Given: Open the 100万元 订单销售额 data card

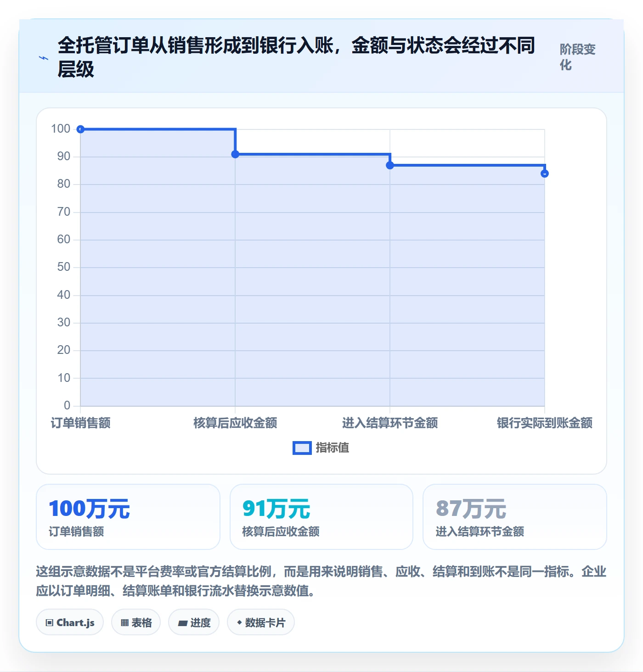Looking at the screenshot, I should pyautogui.click(x=128, y=517).
